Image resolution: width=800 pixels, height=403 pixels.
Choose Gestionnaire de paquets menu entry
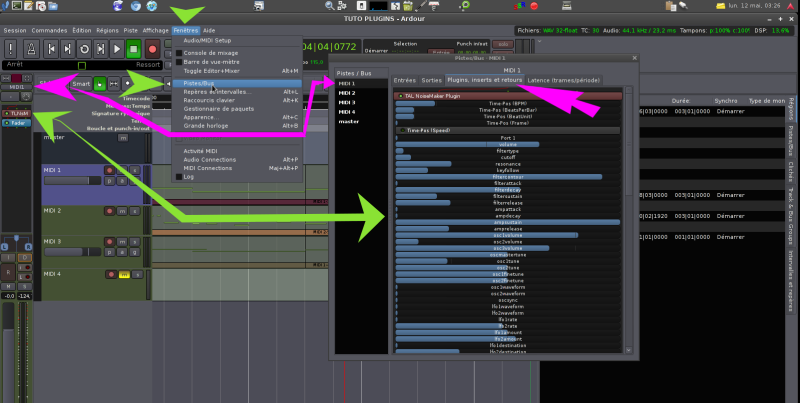(237, 109)
